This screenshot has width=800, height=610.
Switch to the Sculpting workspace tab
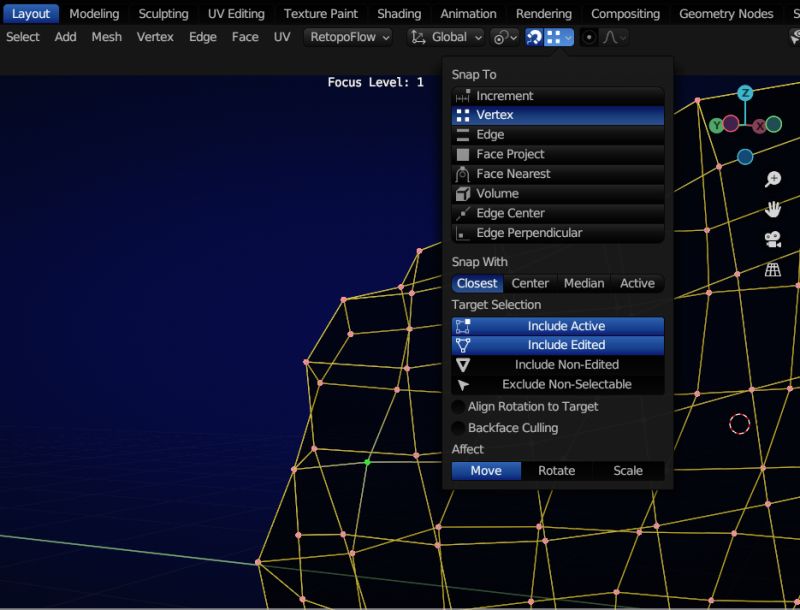coord(162,13)
